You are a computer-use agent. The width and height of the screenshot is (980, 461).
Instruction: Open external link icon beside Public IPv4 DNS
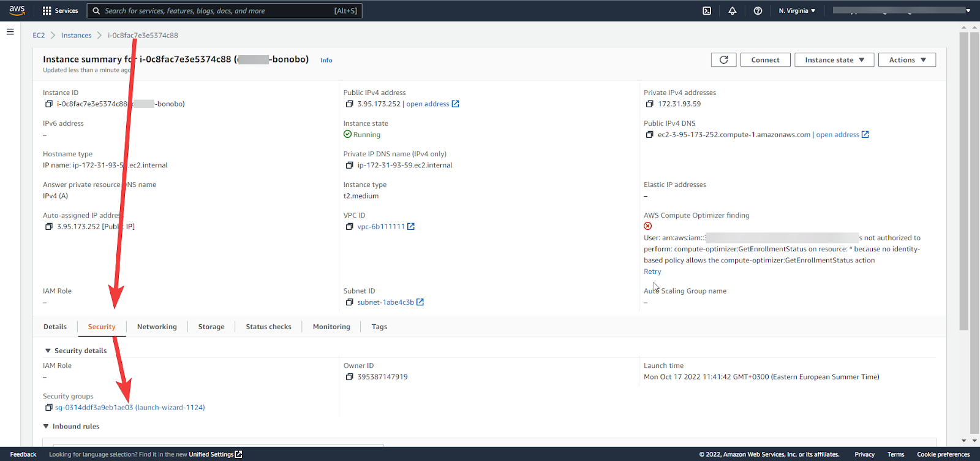[x=865, y=135]
